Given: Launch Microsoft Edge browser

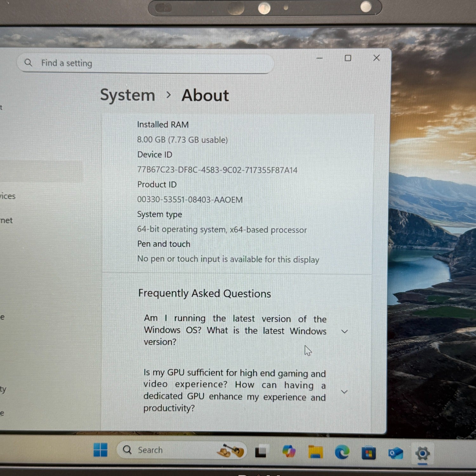Looking at the screenshot, I should pyautogui.click(x=342, y=452).
